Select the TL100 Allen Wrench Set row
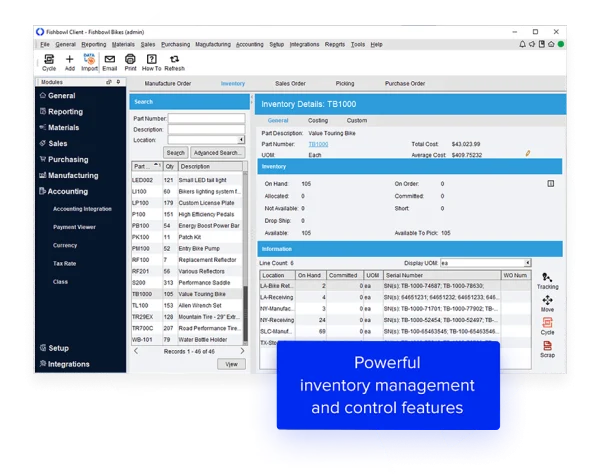This screenshot has height=476, width=600. click(187, 305)
